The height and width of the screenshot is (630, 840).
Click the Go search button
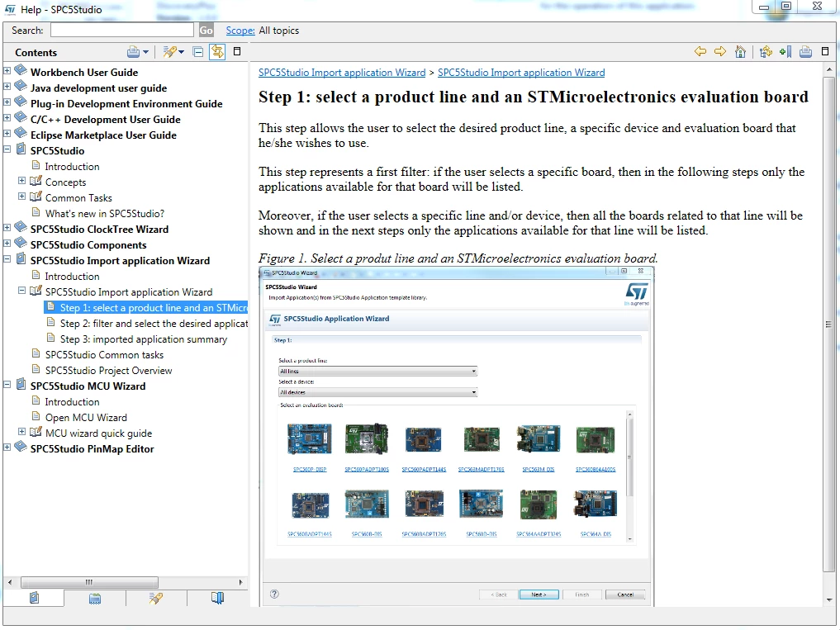206,31
